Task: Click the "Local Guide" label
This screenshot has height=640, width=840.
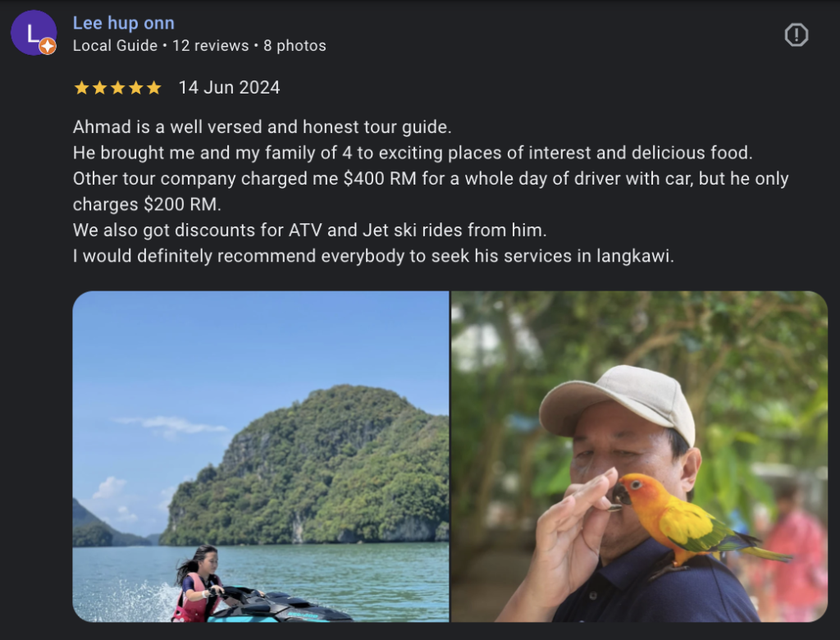Action: coord(115,46)
